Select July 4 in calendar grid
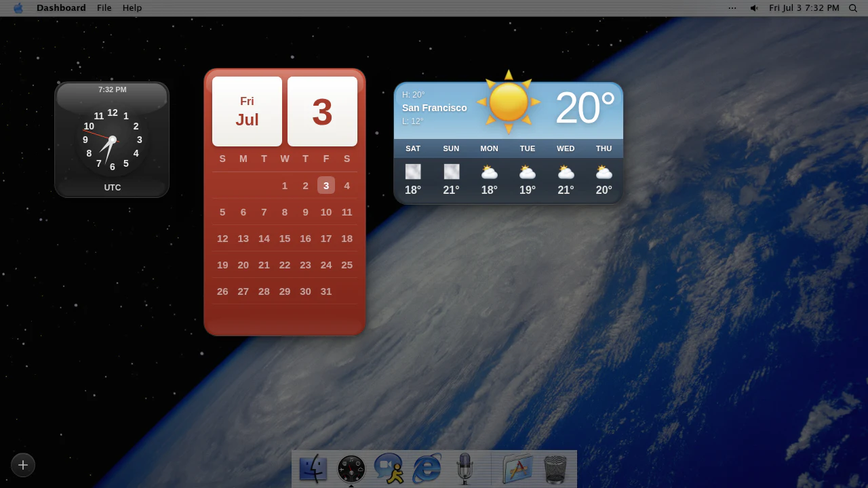This screenshot has width=868, height=488. [347, 186]
